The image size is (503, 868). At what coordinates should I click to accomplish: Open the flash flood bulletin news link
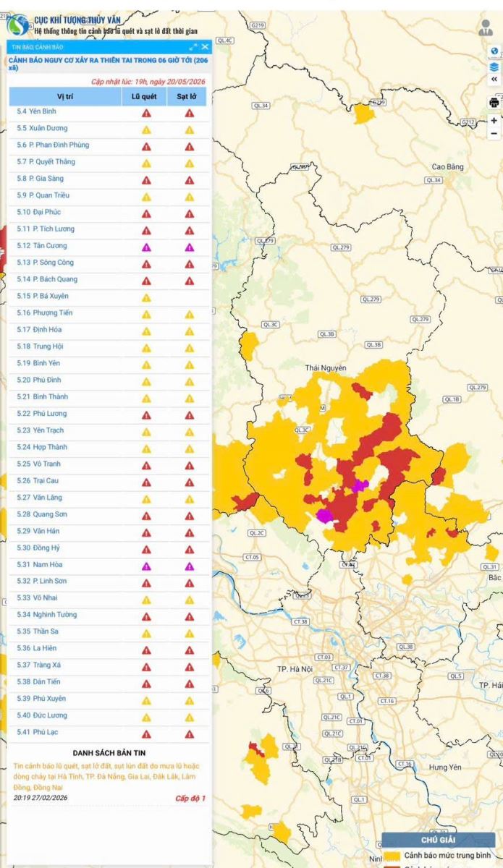[x=109, y=776]
